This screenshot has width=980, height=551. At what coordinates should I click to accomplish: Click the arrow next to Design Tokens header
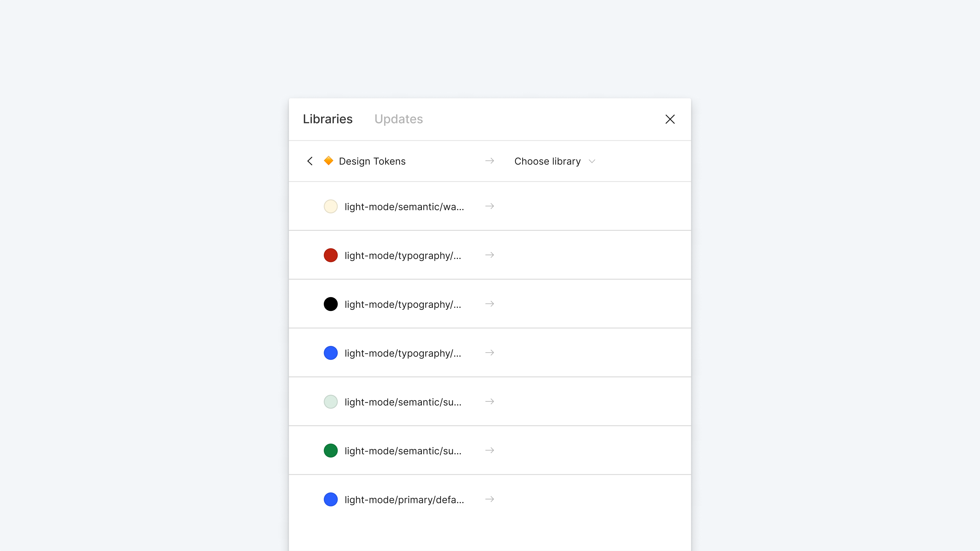coord(490,161)
